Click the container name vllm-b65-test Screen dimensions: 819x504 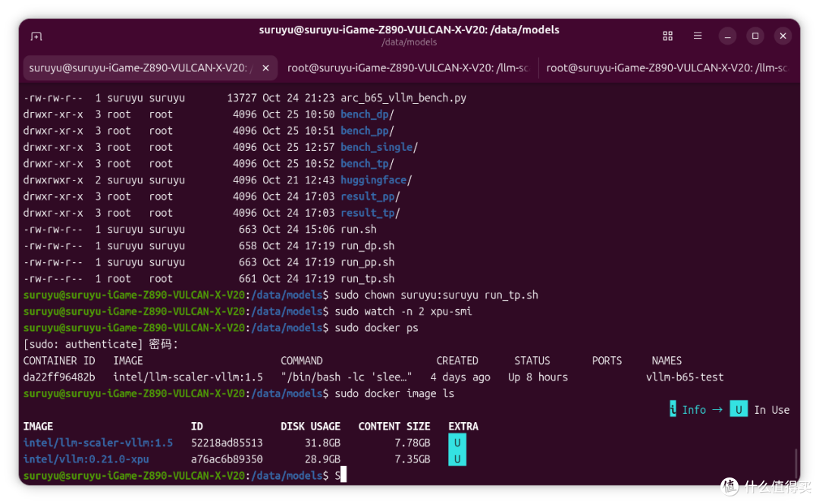685,377
